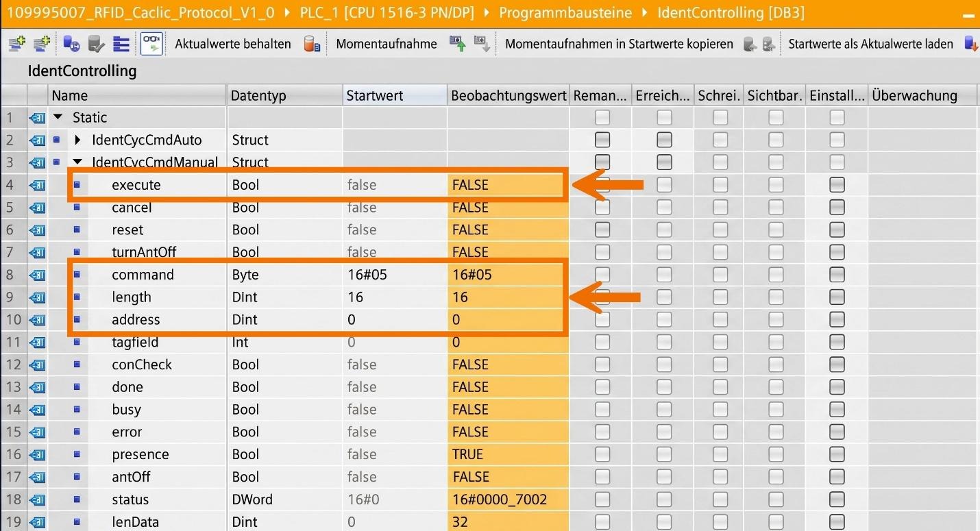Screen dimensions: 980x531
Task: Click the icon right of Startwerte als Aktualwerte laden
Action: (970, 44)
